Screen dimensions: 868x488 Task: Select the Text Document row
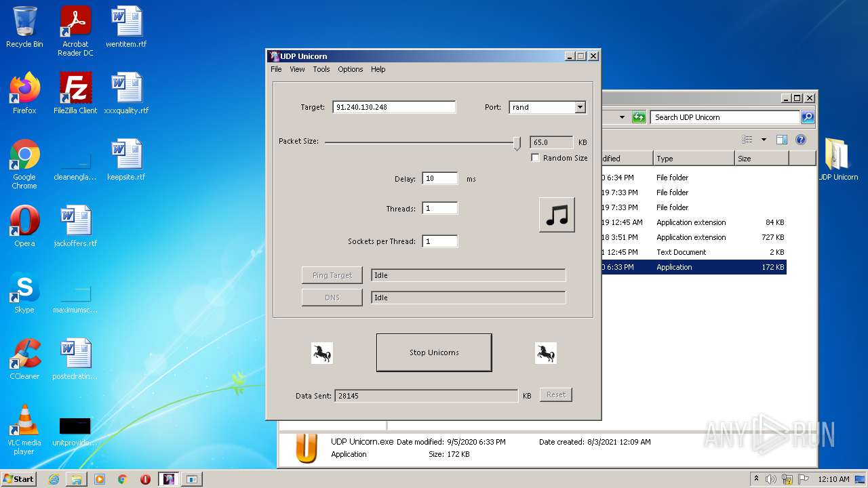point(694,252)
